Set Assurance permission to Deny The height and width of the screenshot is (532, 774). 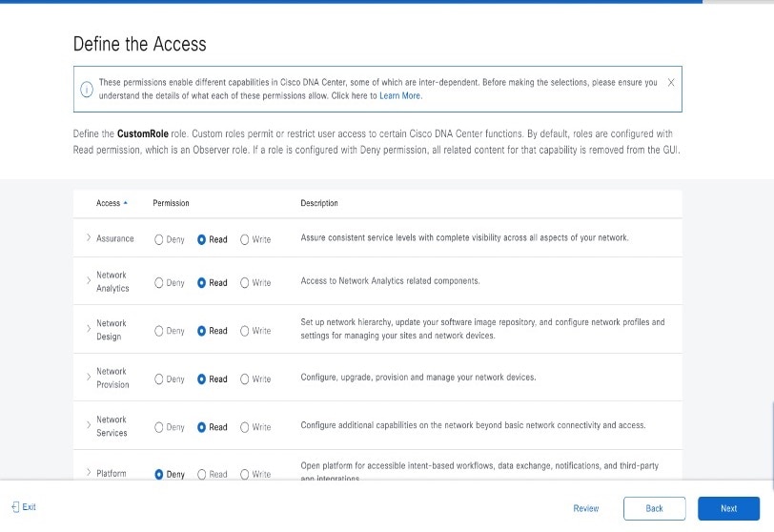pyautogui.click(x=158, y=240)
